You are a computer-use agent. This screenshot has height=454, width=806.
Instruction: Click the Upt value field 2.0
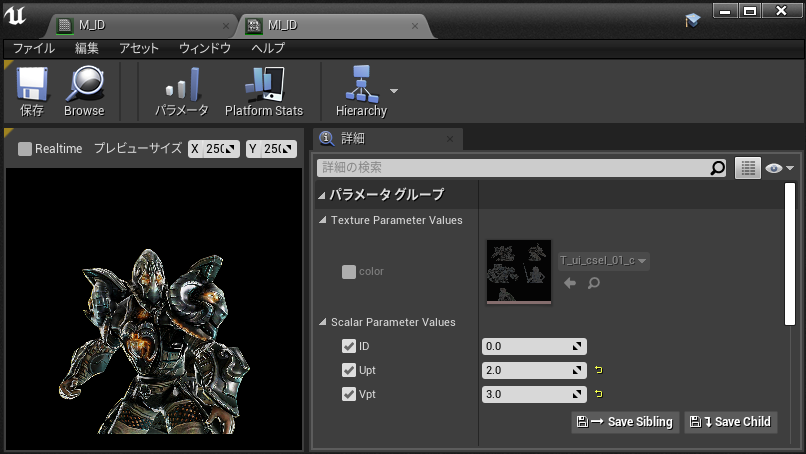click(534, 370)
